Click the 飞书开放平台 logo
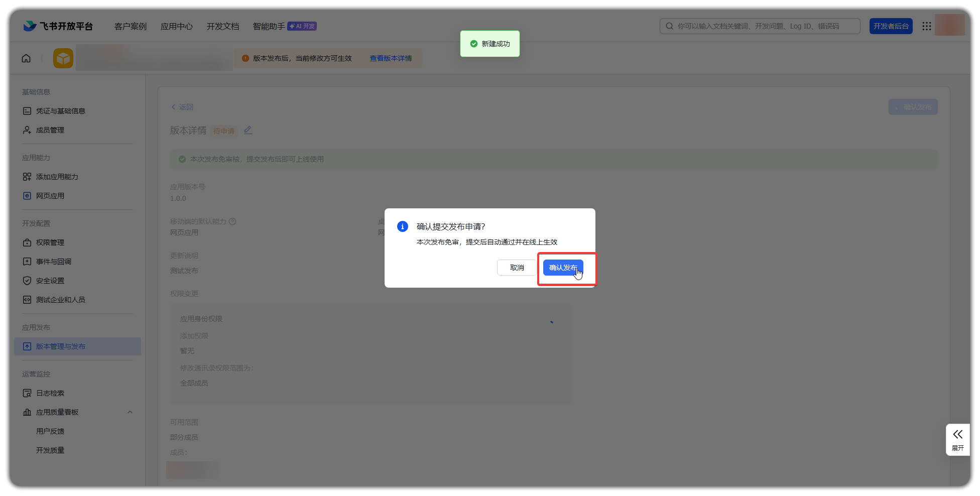The width and height of the screenshot is (980, 496). click(58, 26)
